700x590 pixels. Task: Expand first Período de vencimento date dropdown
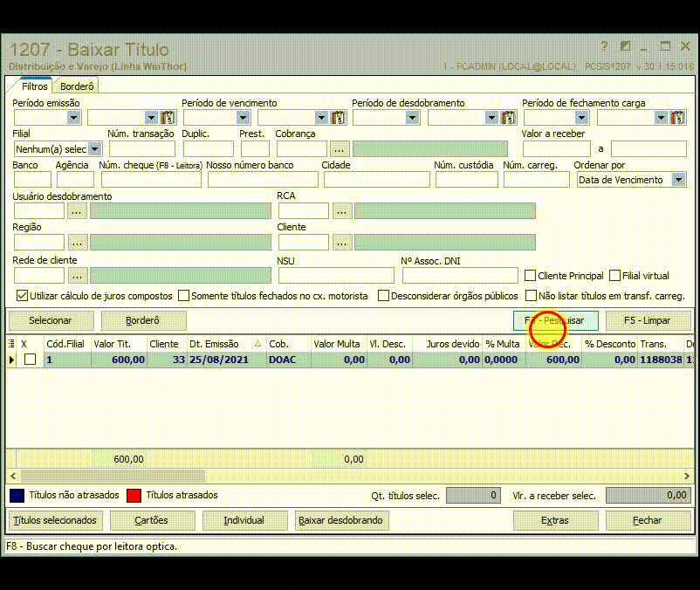point(243,118)
